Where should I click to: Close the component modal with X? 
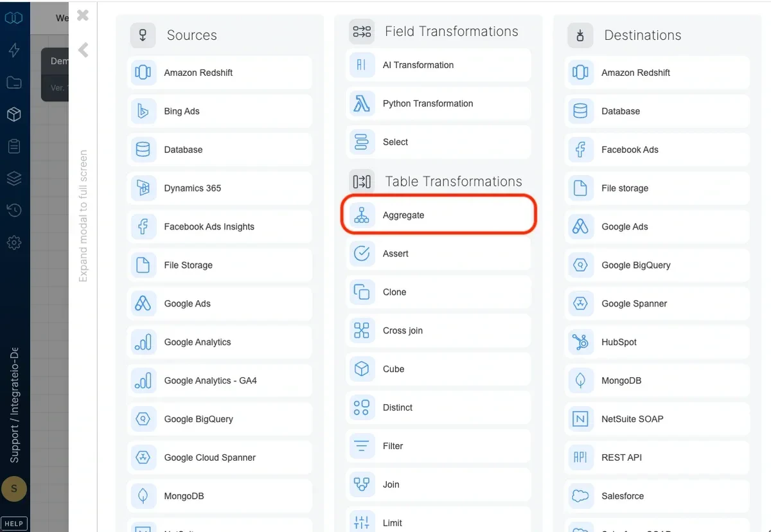click(82, 15)
